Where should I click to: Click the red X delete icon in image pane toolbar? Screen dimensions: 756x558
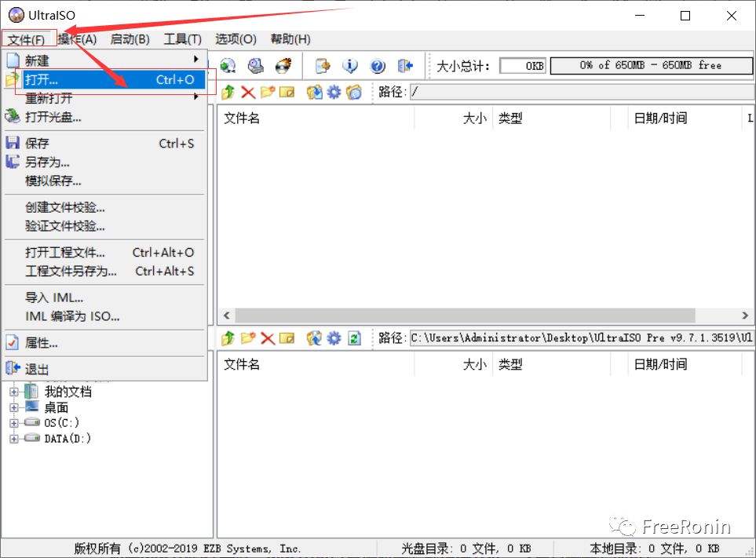tap(248, 92)
